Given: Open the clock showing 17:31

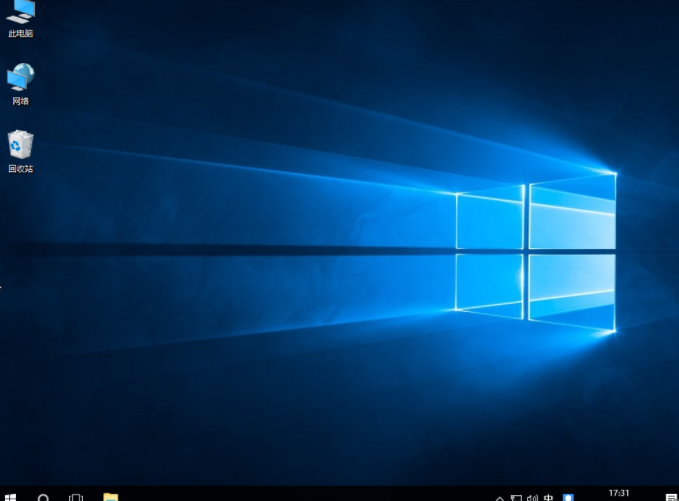Looking at the screenshot, I should 619,494.
